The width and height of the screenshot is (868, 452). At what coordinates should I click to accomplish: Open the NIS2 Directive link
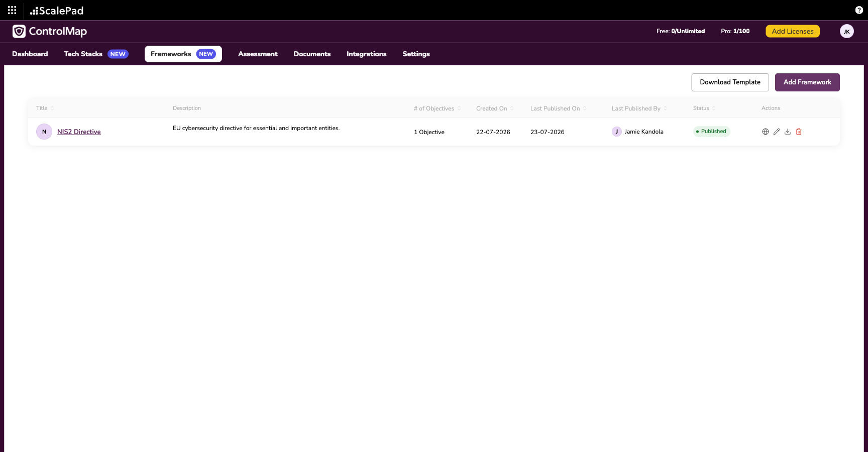pos(79,132)
